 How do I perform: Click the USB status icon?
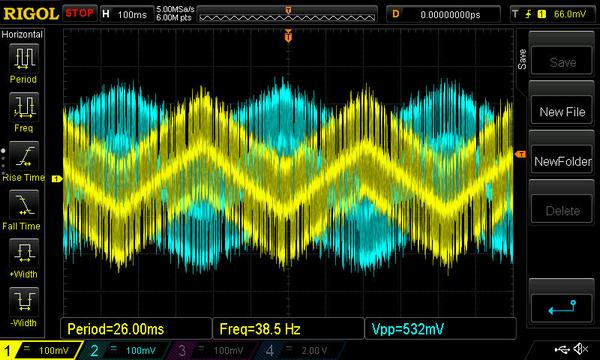click(x=562, y=349)
